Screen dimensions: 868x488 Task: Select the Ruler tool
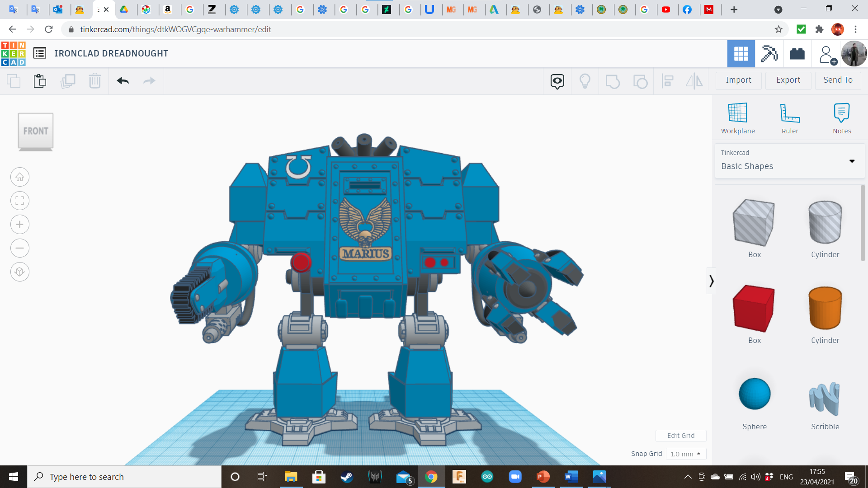[x=790, y=117]
